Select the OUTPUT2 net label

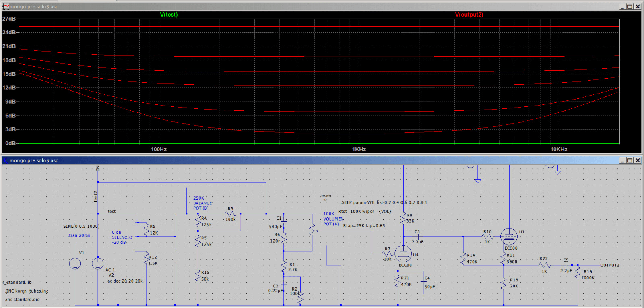point(610,265)
